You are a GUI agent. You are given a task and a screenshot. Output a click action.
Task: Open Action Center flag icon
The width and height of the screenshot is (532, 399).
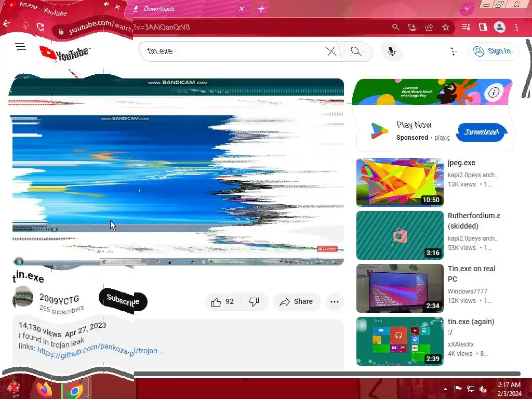pyautogui.click(x=458, y=389)
